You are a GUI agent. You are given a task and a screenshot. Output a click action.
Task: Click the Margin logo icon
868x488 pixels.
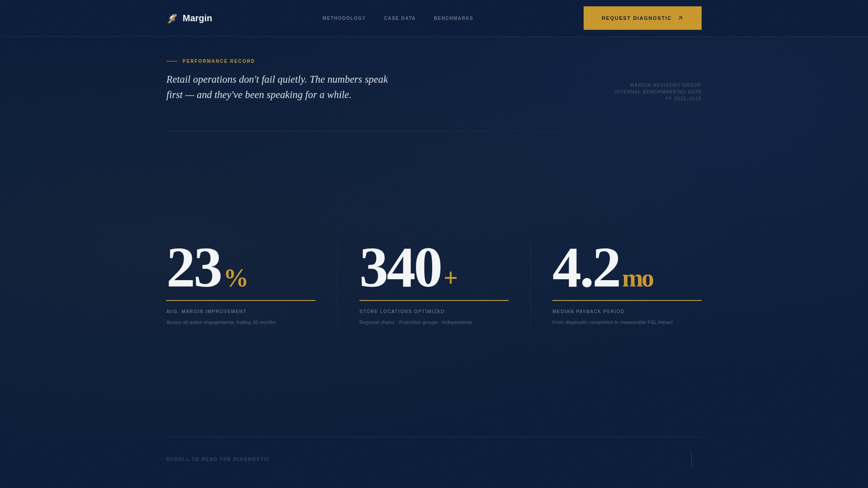172,19
